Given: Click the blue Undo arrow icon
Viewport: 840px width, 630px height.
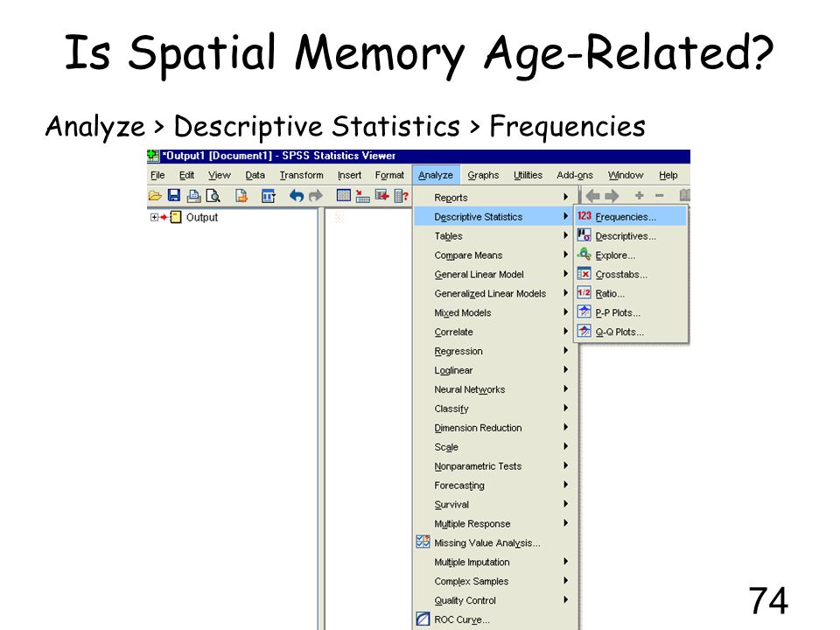Looking at the screenshot, I should coord(297,196).
